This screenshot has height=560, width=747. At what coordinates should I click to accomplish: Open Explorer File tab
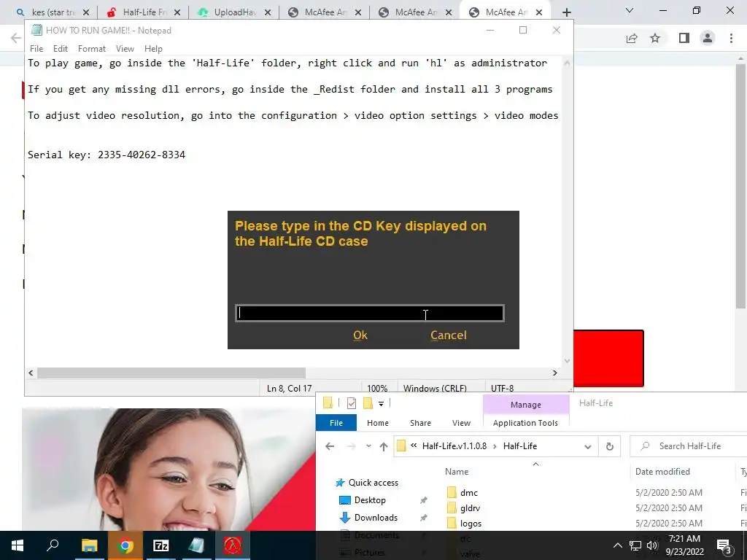[x=336, y=423]
